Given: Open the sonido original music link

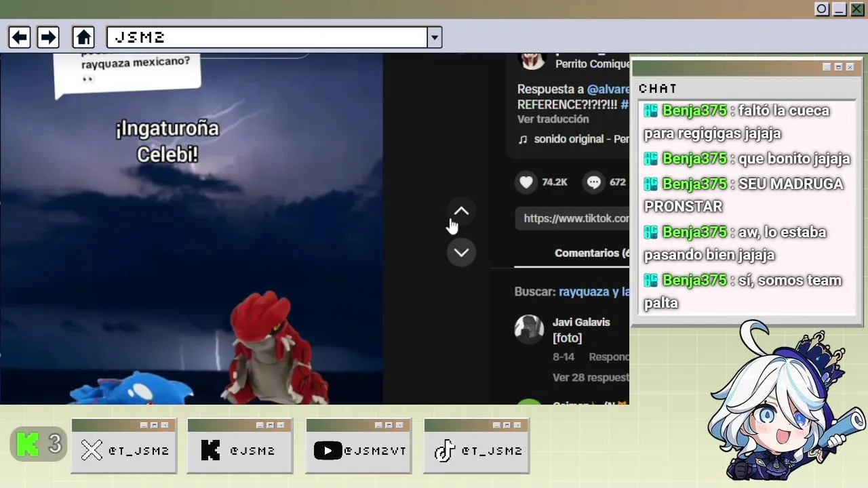Looking at the screenshot, I should tap(581, 139).
